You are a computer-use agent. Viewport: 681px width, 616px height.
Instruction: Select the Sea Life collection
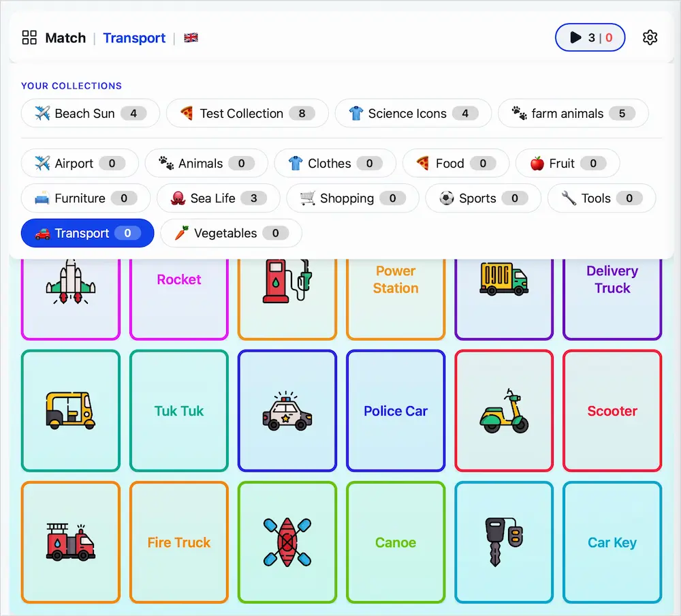pyautogui.click(x=218, y=198)
